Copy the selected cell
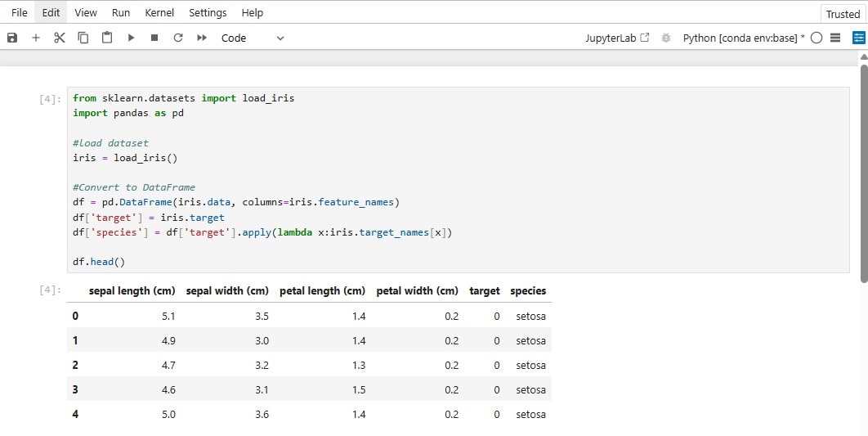 [x=83, y=38]
